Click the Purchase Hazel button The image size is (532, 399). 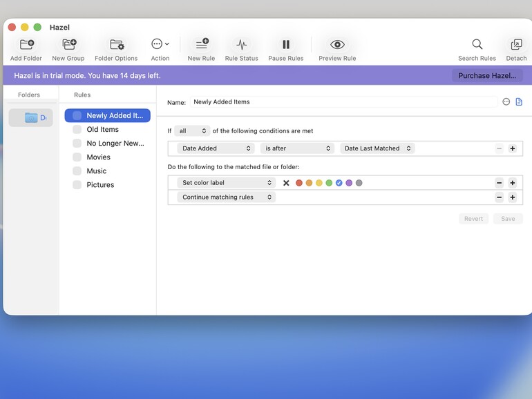pyautogui.click(x=487, y=76)
